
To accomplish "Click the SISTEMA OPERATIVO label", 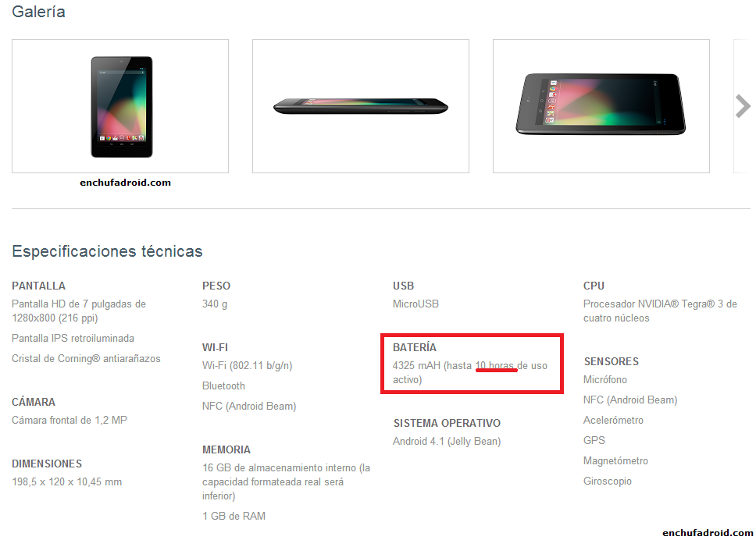I will (447, 423).
